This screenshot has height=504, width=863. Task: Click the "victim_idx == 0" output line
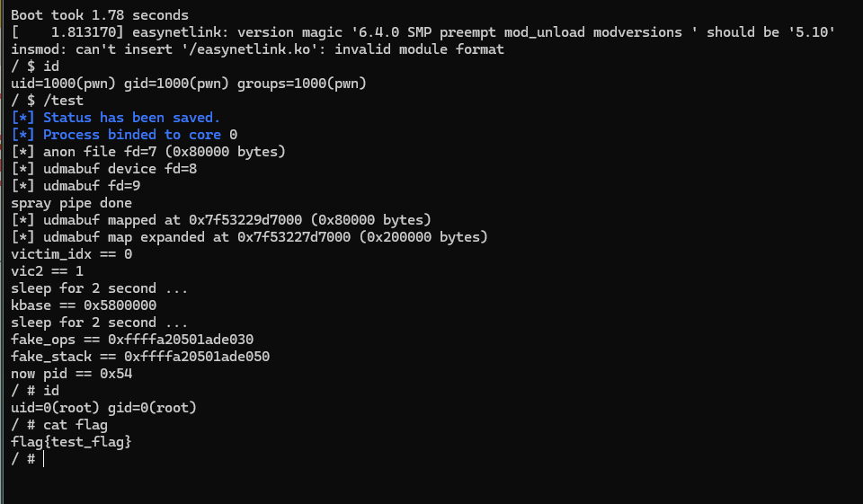(71, 254)
